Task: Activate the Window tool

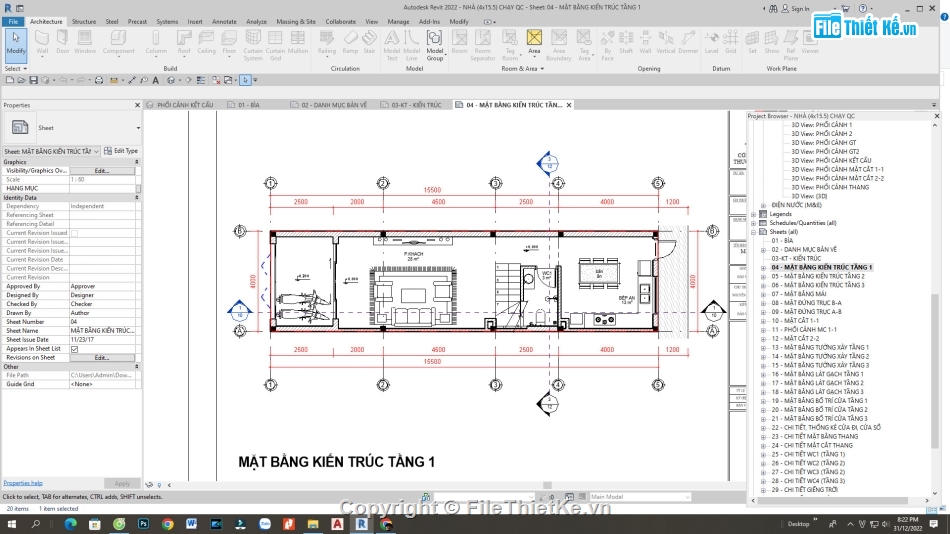Action: click(x=85, y=43)
